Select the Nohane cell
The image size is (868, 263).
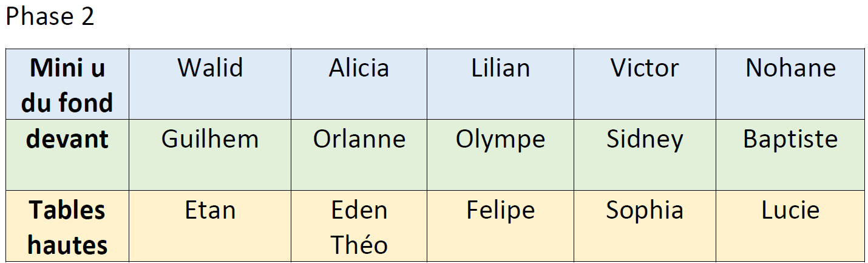click(x=790, y=68)
